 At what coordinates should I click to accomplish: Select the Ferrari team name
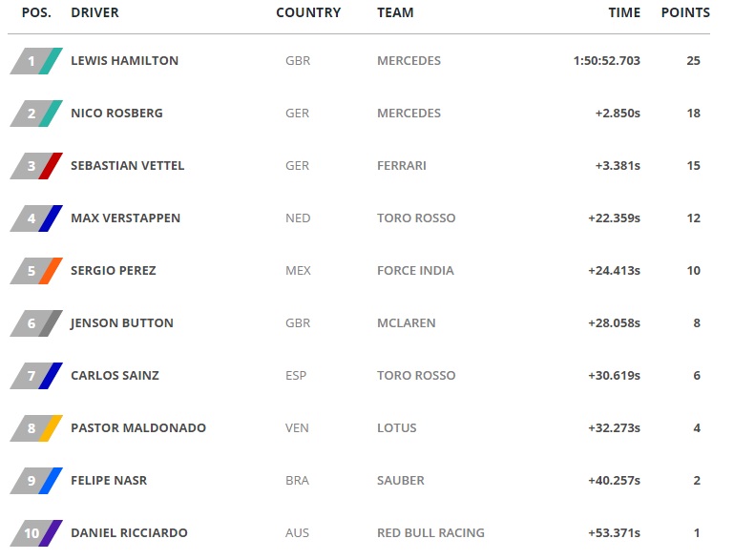click(x=402, y=166)
